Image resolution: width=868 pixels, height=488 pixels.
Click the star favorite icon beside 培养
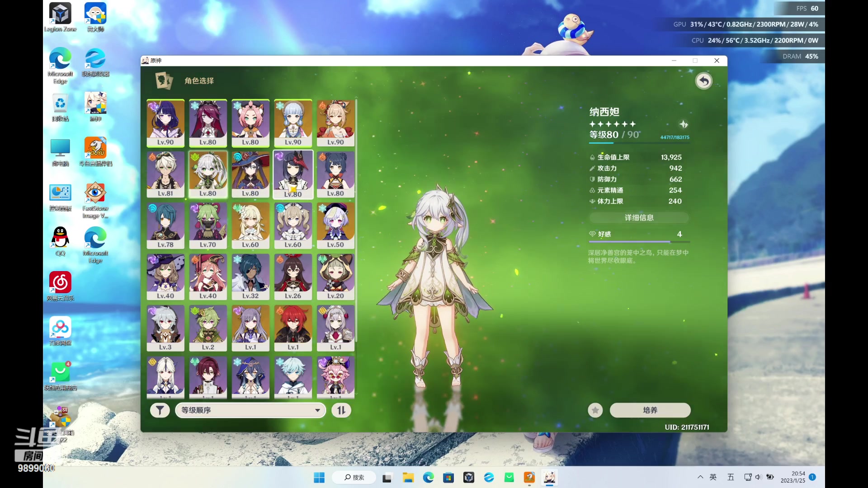pyautogui.click(x=595, y=410)
